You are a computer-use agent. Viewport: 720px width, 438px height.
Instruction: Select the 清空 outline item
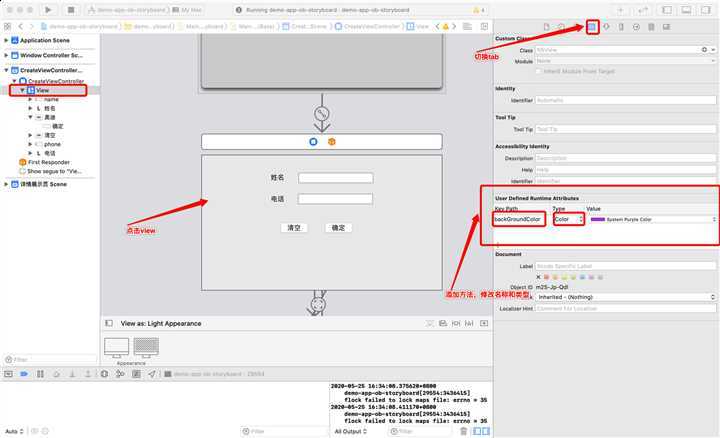(x=45, y=135)
